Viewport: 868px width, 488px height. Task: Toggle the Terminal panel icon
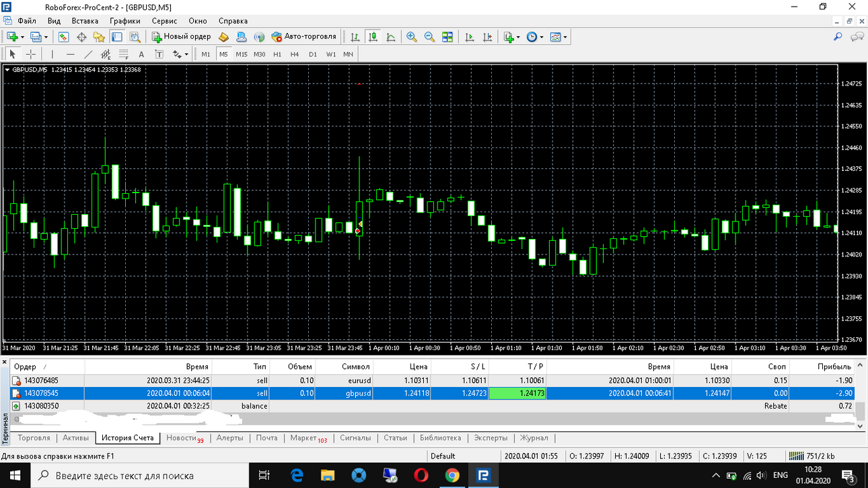point(116,37)
